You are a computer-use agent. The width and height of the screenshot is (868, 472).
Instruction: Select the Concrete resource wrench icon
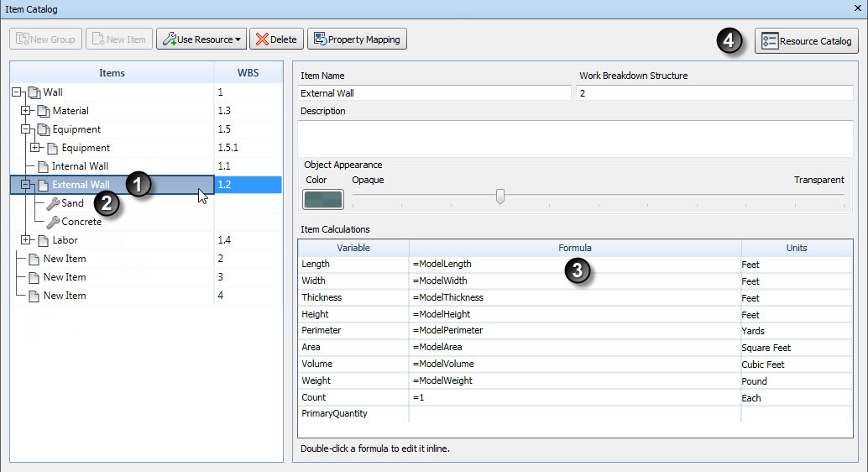tap(53, 223)
